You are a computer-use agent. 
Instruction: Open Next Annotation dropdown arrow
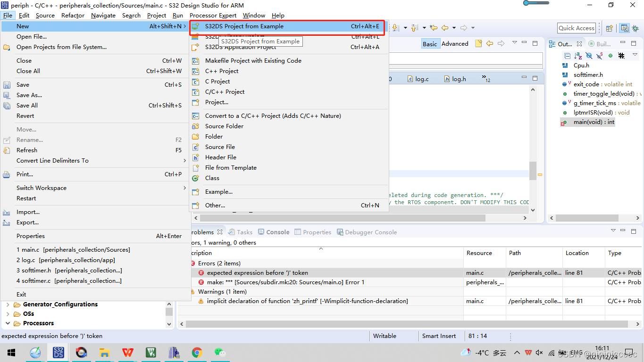click(405, 28)
